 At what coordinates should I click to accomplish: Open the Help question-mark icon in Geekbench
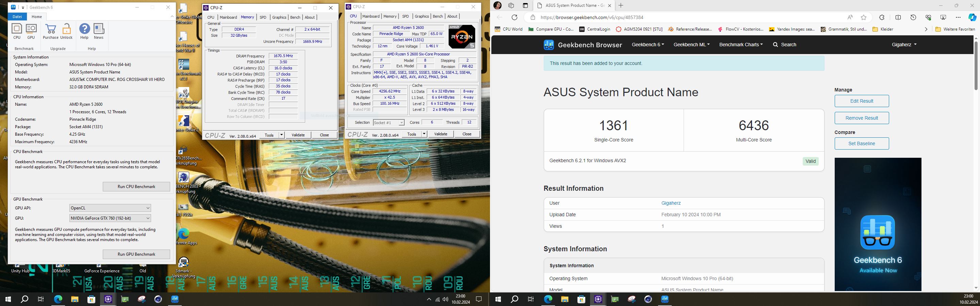coord(84,31)
